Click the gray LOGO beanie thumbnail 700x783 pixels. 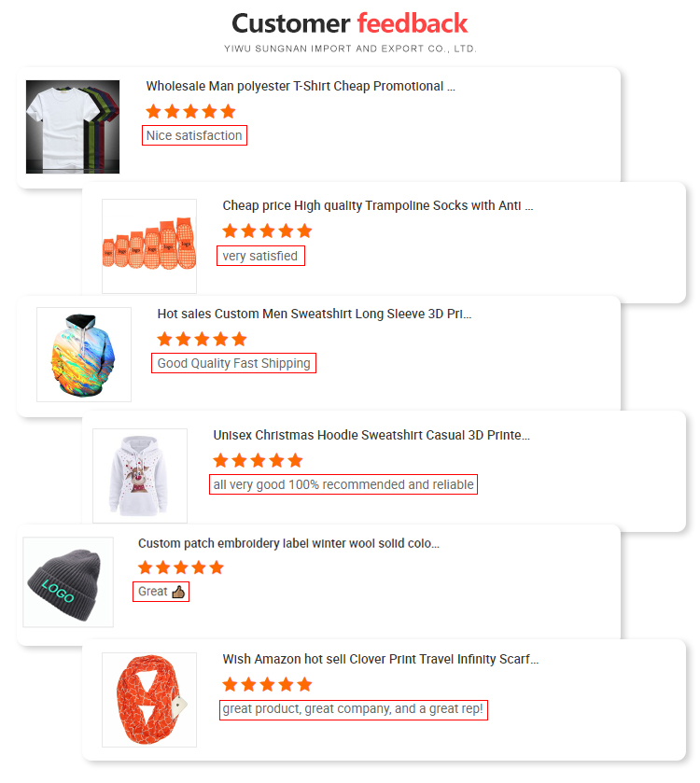(68, 582)
